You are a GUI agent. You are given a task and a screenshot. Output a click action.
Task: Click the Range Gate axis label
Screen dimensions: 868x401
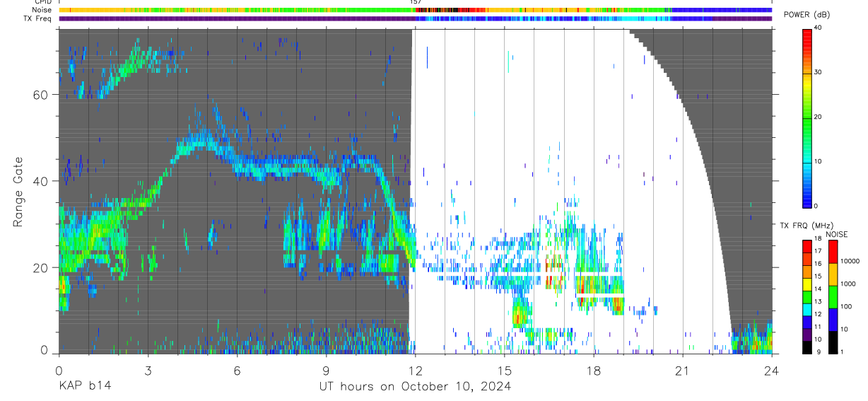pos(19,192)
